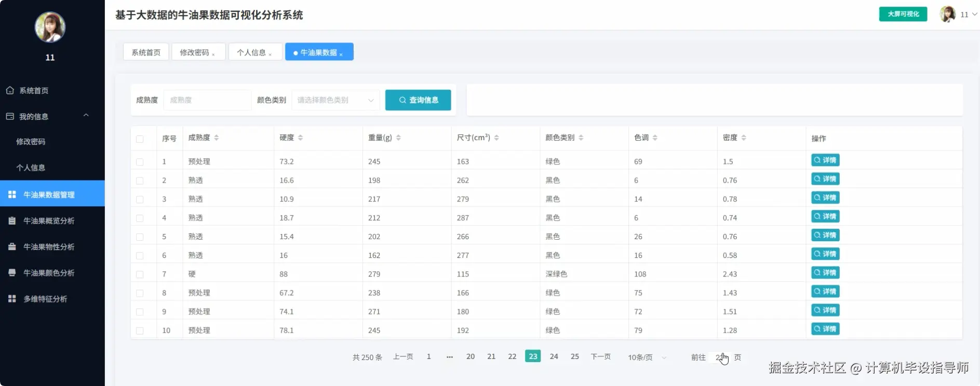Screen dimensions: 980x386
Task: Go to page 22 in pagination
Action: pos(512,357)
